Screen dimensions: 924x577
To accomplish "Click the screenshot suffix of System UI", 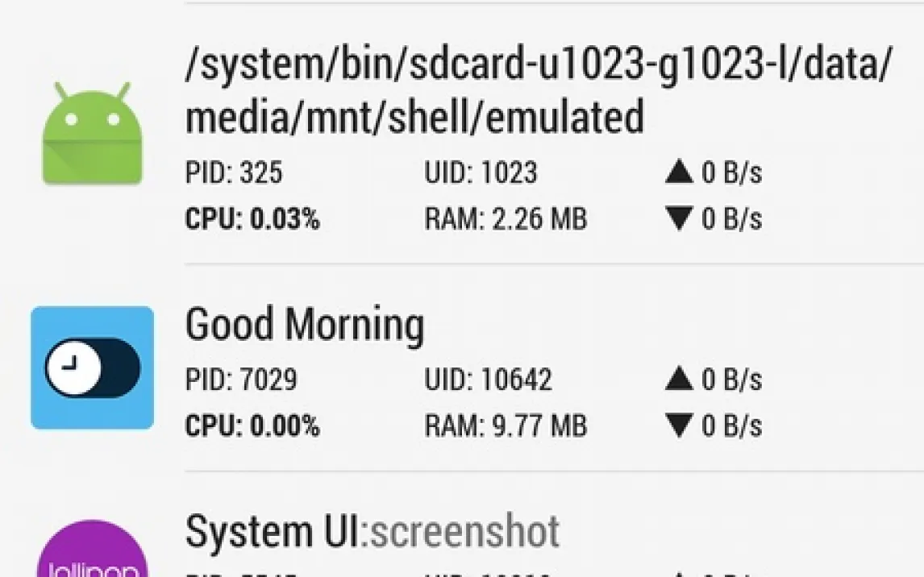I will (x=464, y=531).
